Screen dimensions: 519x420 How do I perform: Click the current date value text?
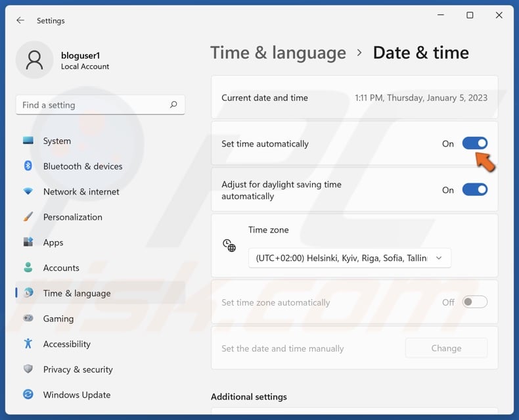click(x=421, y=98)
